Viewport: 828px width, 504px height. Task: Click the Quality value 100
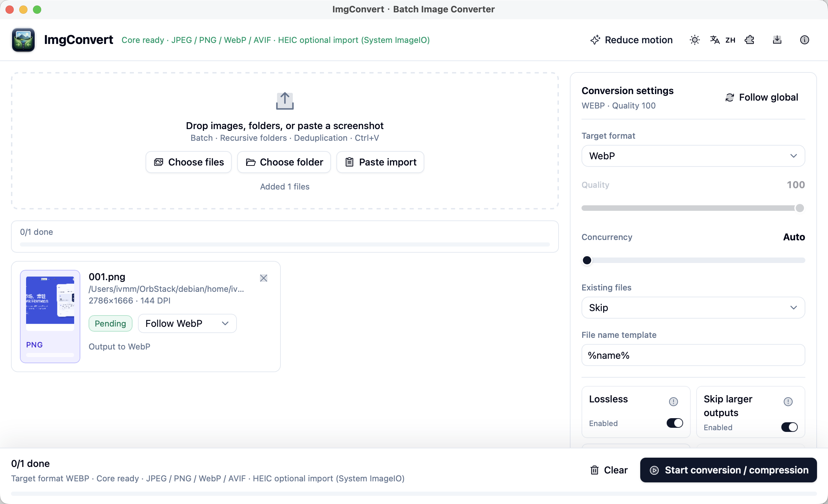(796, 185)
